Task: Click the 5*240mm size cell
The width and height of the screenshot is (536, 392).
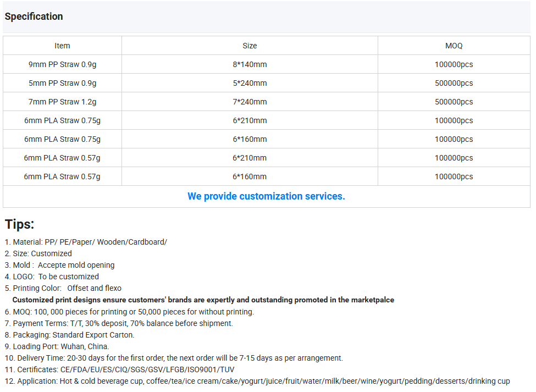Action: click(250, 83)
